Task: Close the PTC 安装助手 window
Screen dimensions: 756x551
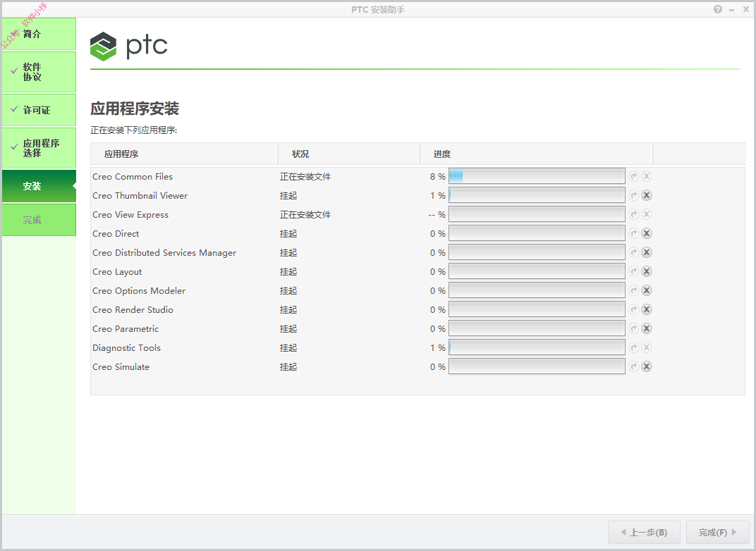Action: [746, 9]
